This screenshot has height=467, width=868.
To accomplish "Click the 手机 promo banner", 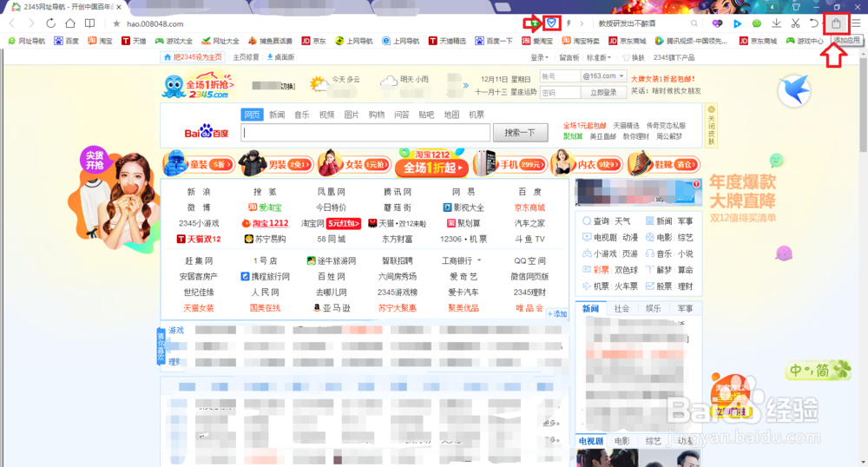I will pyautogui.click(x=511, y=164).
